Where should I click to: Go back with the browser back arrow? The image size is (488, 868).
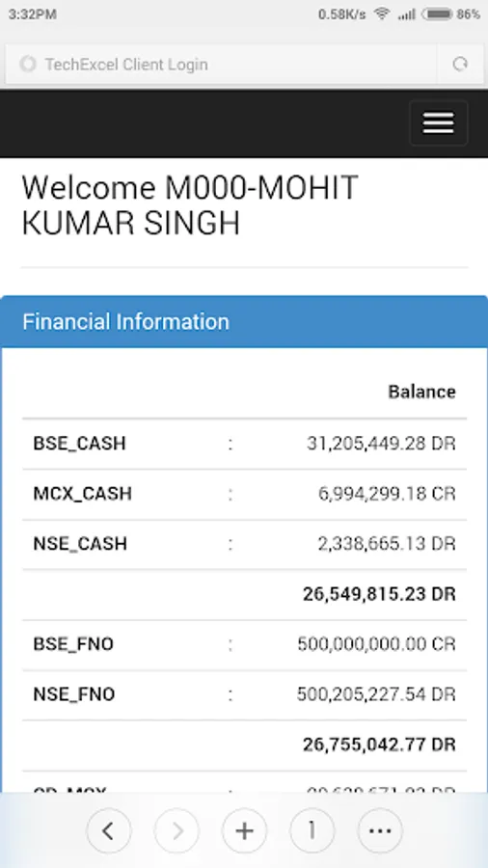point(108,830)
